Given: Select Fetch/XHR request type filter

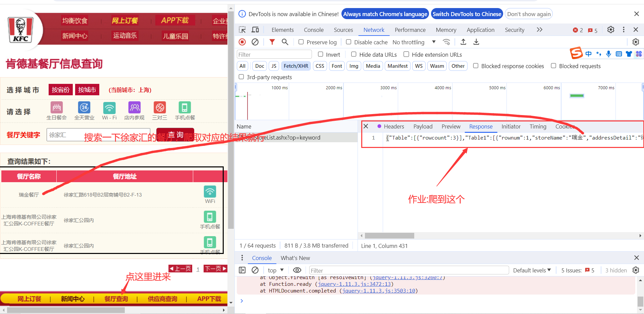Looking at the screenshot, I should [x=296, y=66].
